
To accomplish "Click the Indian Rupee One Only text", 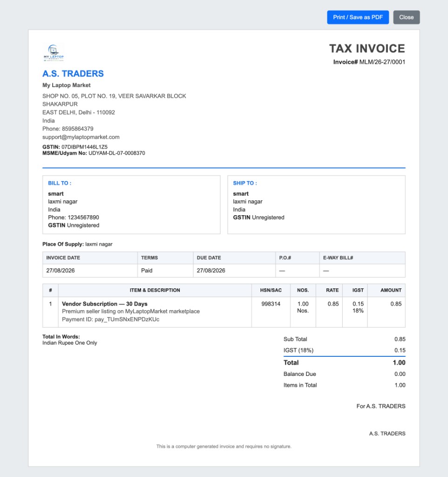I will 70,343.
